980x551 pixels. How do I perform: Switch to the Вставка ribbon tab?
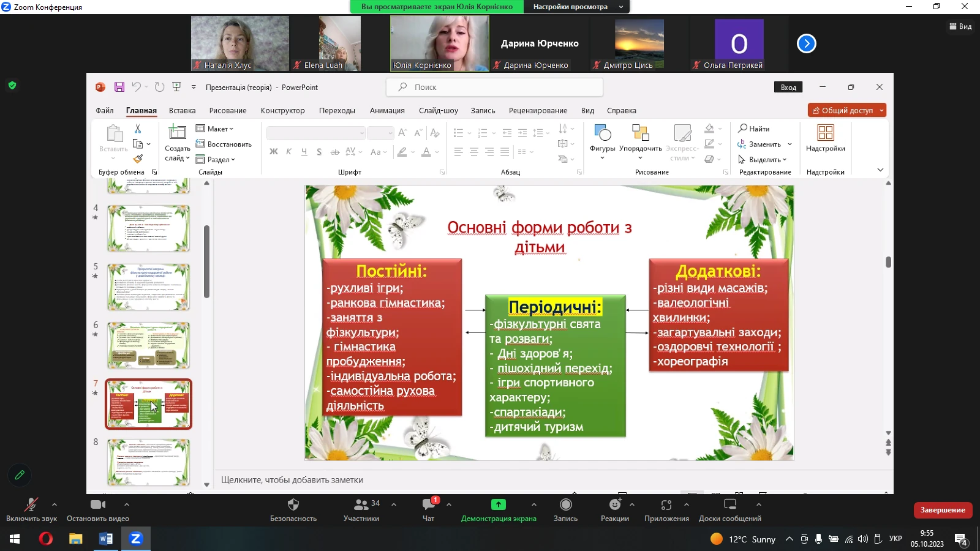pyautogui.click(x=182, y=111)
